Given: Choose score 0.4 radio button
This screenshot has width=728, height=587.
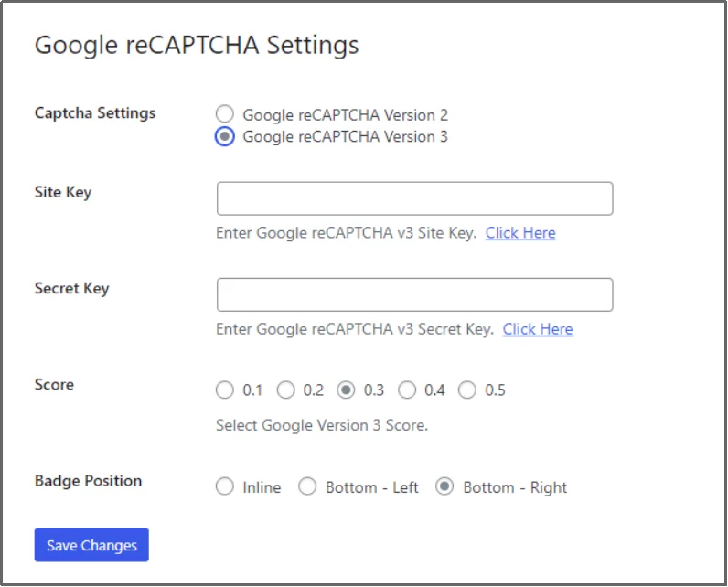Looking at the screenshot, I should click(407, 390).
